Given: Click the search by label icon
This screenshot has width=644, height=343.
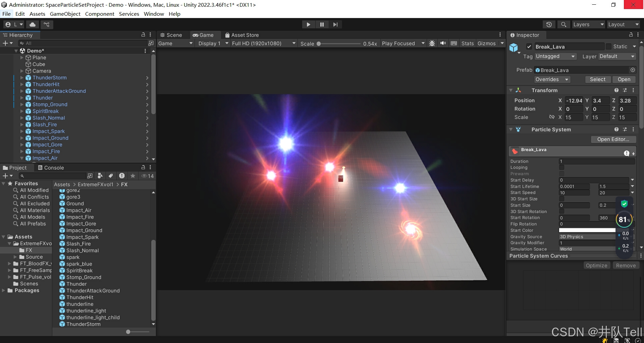Looking at the screenshot, I should point(111,176).
